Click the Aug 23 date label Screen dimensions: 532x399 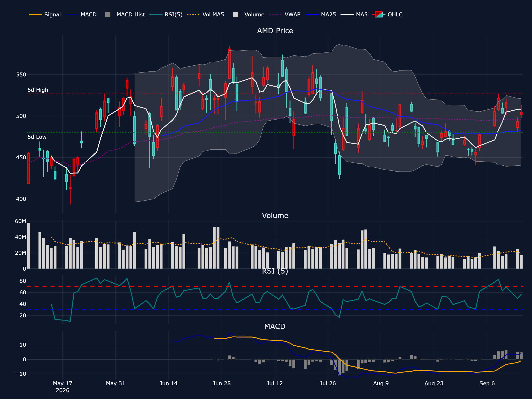(x=434, y=383)
